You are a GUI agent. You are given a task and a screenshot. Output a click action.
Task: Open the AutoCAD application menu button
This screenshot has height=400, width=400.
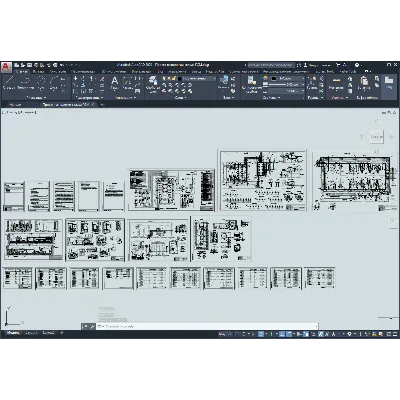point(6,68)
